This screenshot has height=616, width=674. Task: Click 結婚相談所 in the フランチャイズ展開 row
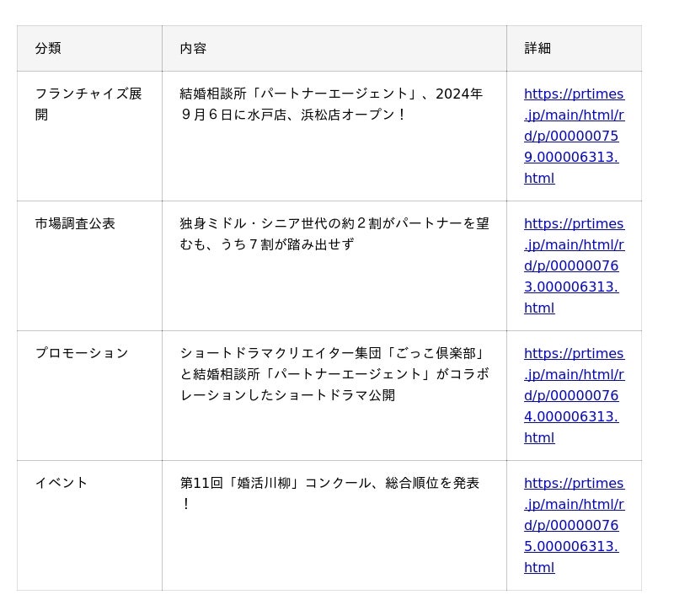click(206, 94)
